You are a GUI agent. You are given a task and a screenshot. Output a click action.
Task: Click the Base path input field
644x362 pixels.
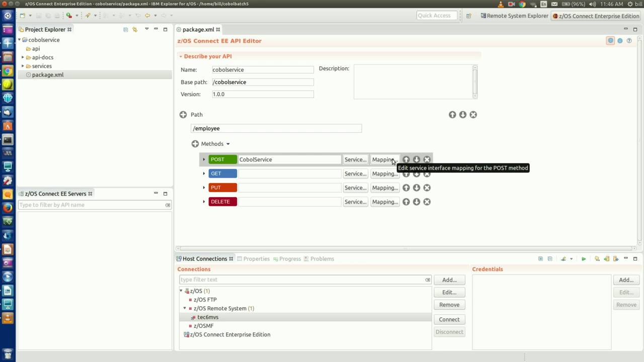tap(263, 82)
